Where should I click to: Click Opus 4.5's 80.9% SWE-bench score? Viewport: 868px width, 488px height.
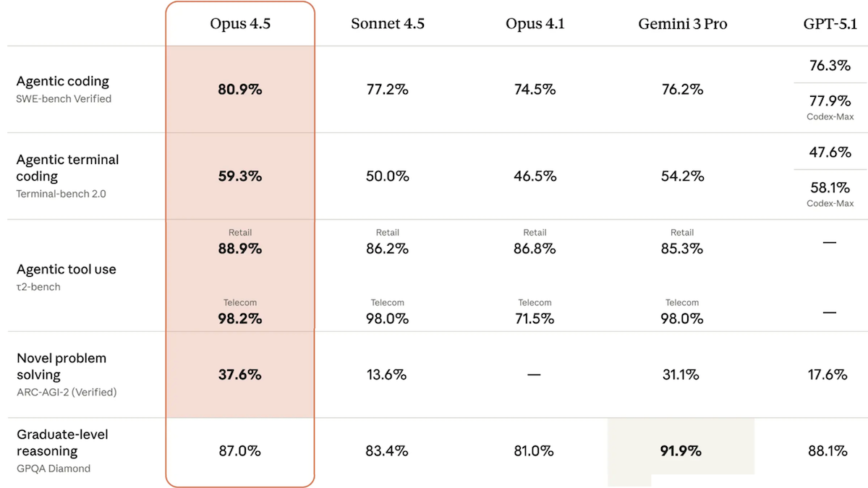(240, 90)
